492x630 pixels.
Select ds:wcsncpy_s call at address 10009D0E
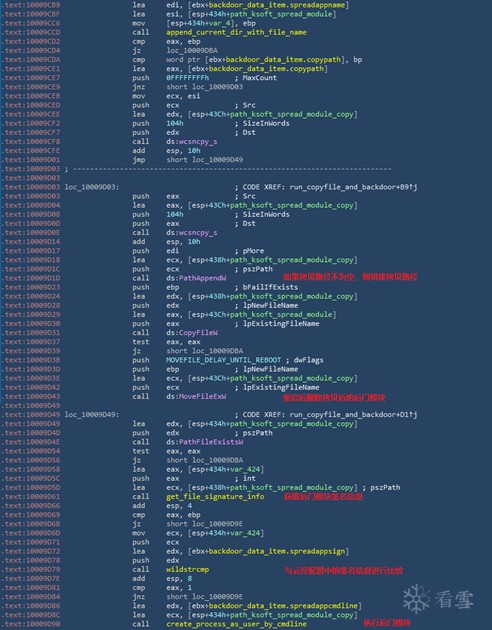click(192, 233)
